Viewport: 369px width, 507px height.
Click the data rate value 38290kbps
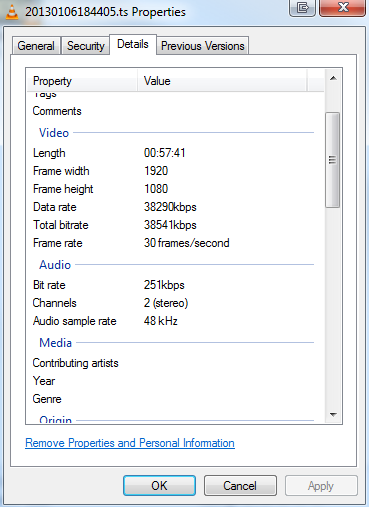pos(170,207)
